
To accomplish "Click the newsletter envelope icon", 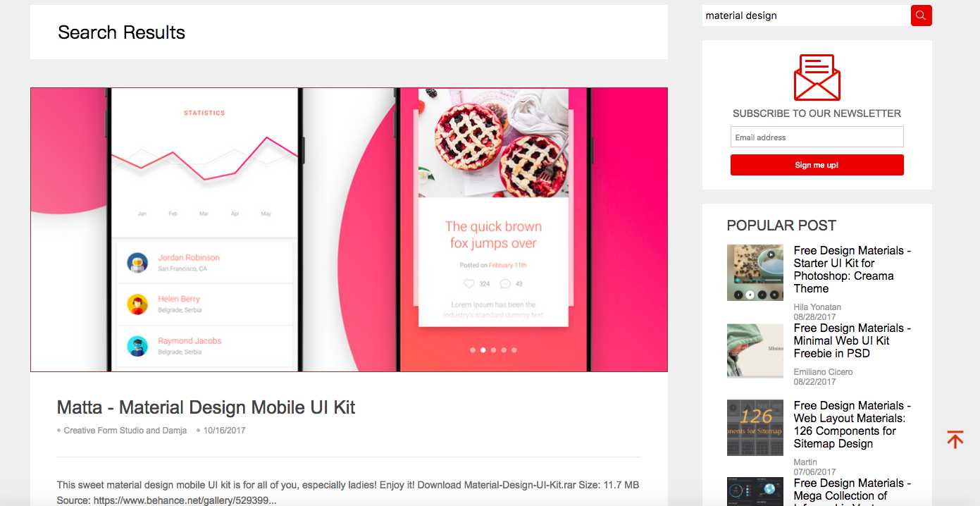I will coord(817,78).
